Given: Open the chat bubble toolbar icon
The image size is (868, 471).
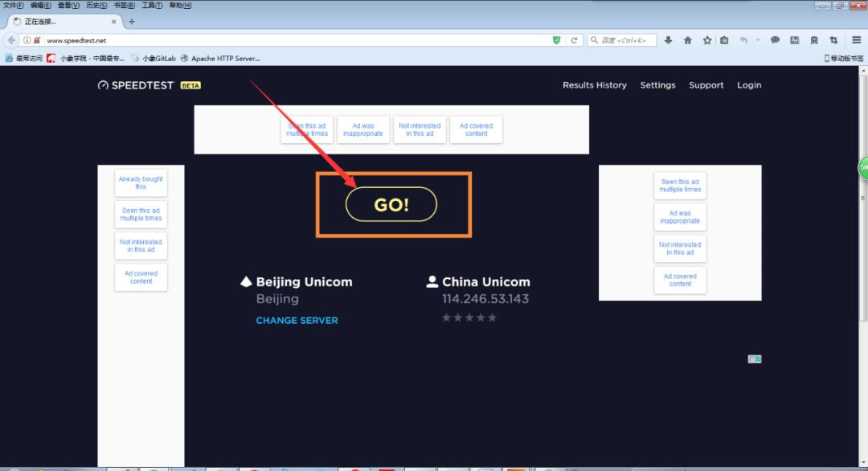Looking at the screenshot, I should (x=775, y=40).
